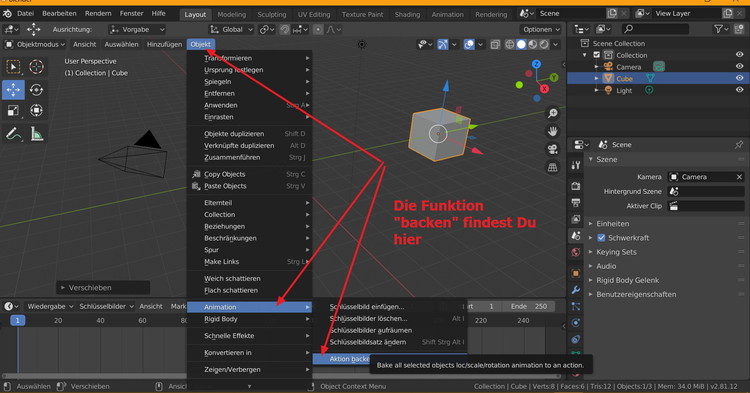Select the Select Box tool
Image resolution: width=750 pixels, height=393 pixels.
13,66
